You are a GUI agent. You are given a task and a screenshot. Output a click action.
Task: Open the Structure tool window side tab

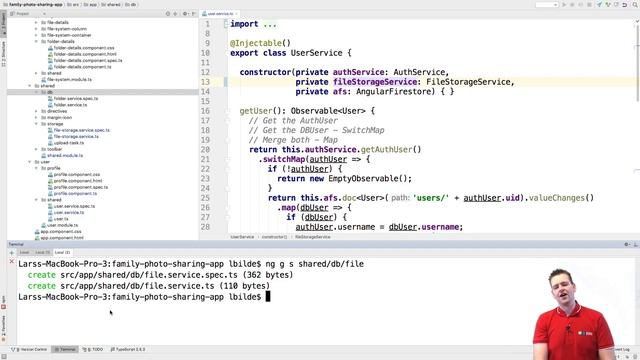pyautogui.click(x=3, y=53)
